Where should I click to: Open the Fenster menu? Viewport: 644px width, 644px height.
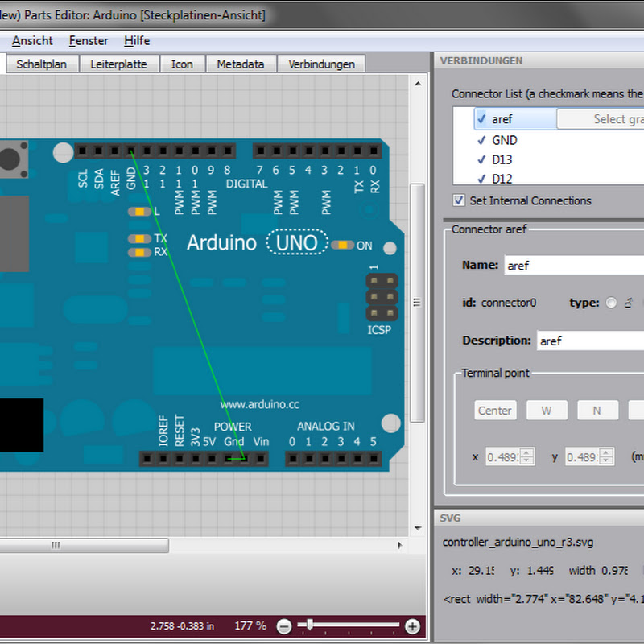point(89,41)
